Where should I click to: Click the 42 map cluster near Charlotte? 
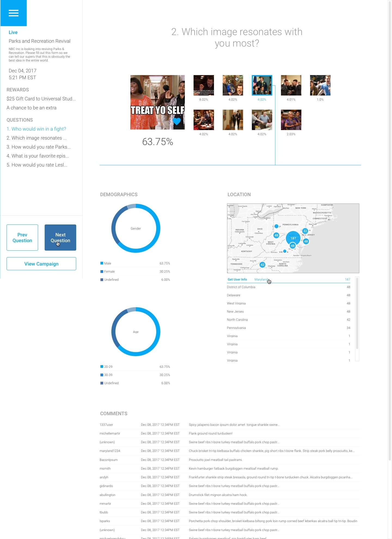262,264
